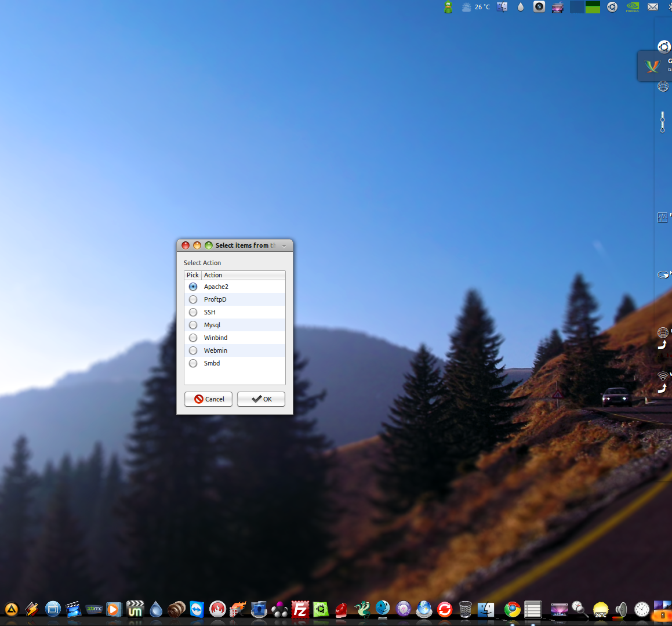Launch the UMPlayer icon in dock
Viewport: 672px width, 626px height.
pos(135,609)
